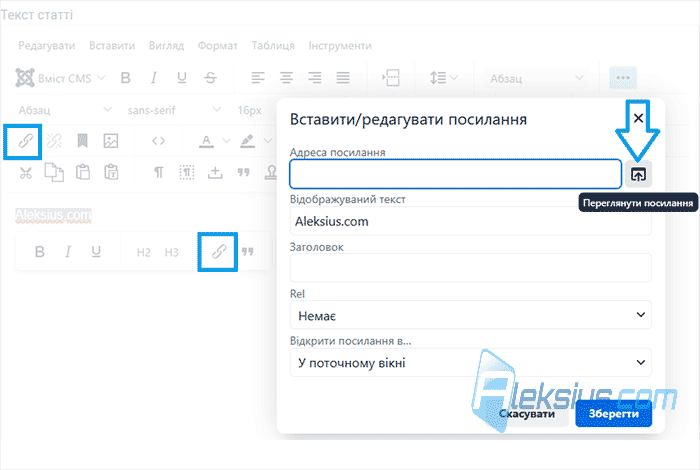Click the browse links (Переглянути посилання) icon
This screenshot has height=470, width=700.
(638, 175)
